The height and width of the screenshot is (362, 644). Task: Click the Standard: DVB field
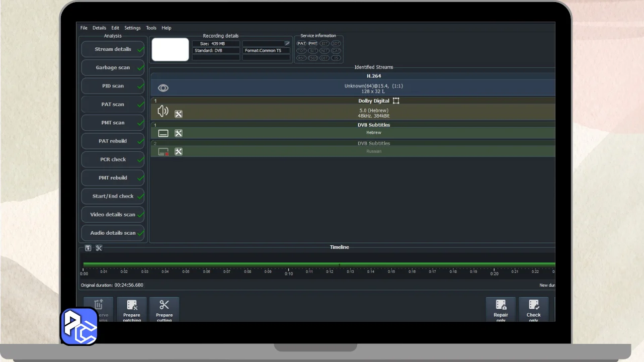pyautogui.click(x=216, y=51)
